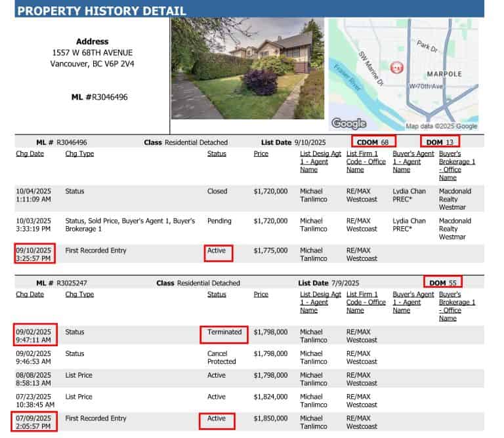Click Status header in R3025247 table
This screenshot has width=504, height=438.
click(x=217, y=294)
